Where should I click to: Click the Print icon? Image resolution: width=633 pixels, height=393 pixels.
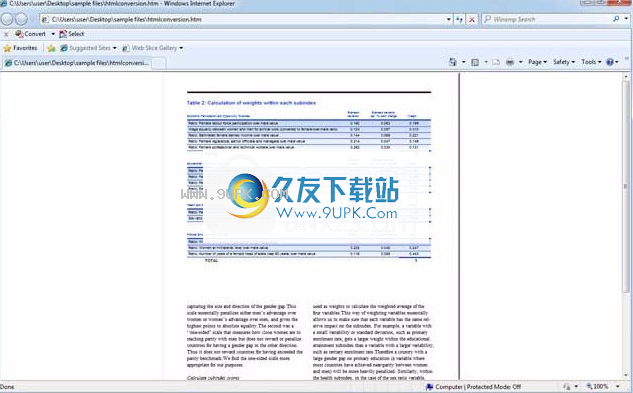(x=510, y=62)
